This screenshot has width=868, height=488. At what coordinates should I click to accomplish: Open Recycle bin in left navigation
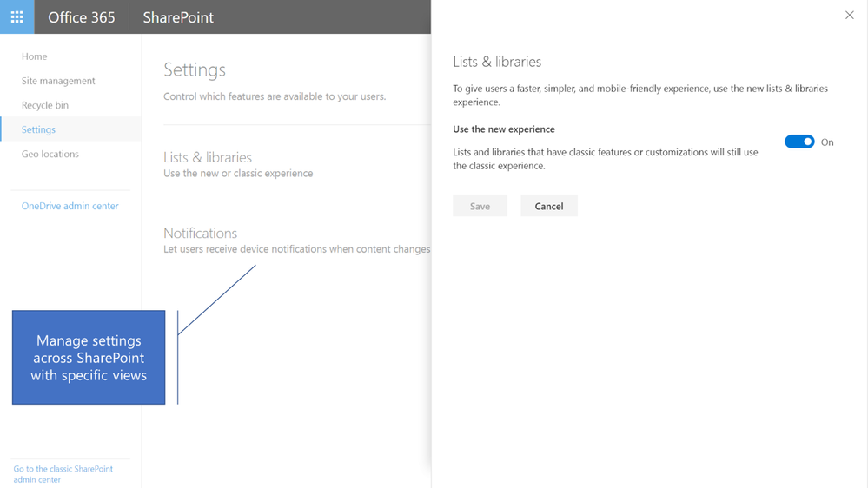tap(45, 105)
